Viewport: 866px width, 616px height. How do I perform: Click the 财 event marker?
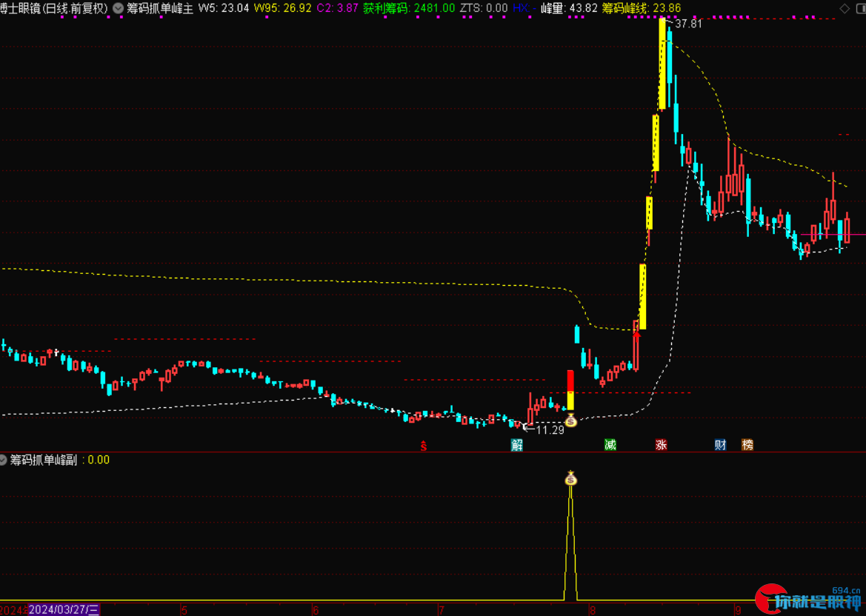click(720, 445)
